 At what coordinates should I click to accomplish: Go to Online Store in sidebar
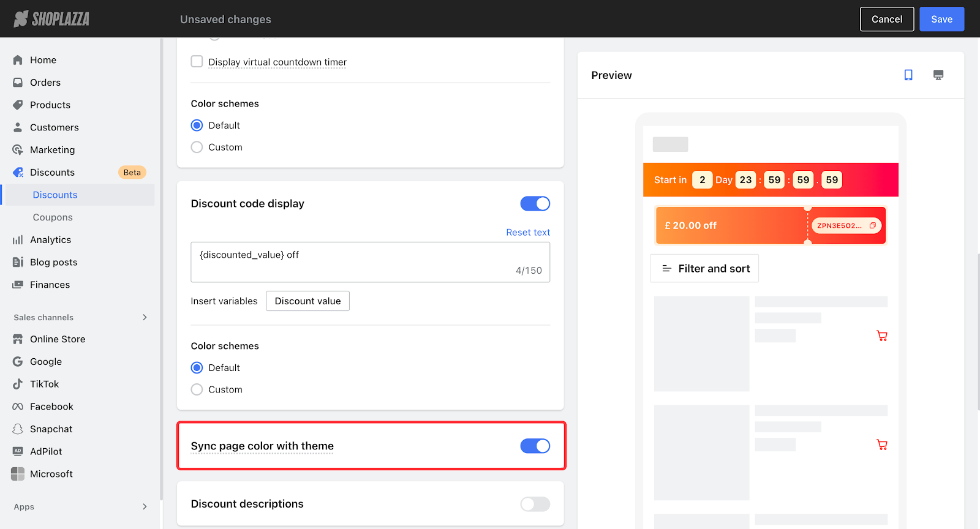point(58,339)
